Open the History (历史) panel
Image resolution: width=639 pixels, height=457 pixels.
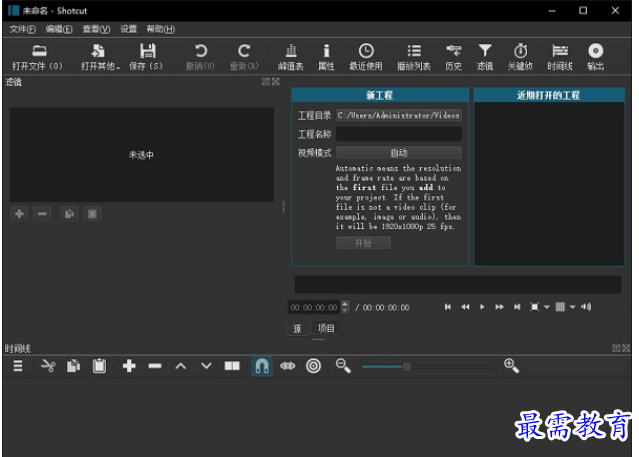(454, 56)
